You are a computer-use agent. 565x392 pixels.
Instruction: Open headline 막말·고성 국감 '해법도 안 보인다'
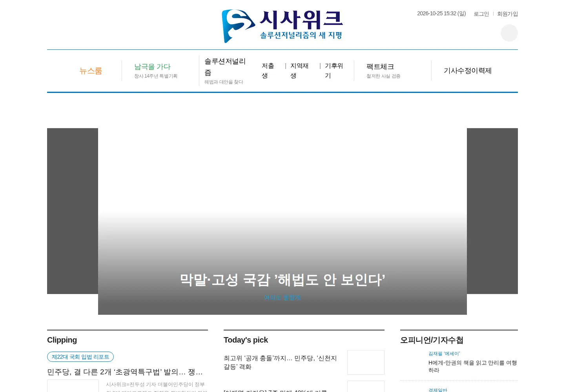[x=282, y=280]
